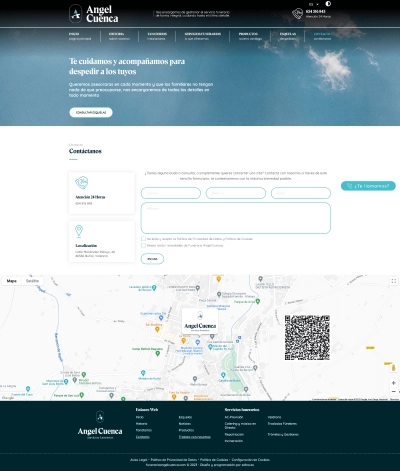400x471 pixels.
Task: Click the Nombre input field
Action: (x=171, y=193)
